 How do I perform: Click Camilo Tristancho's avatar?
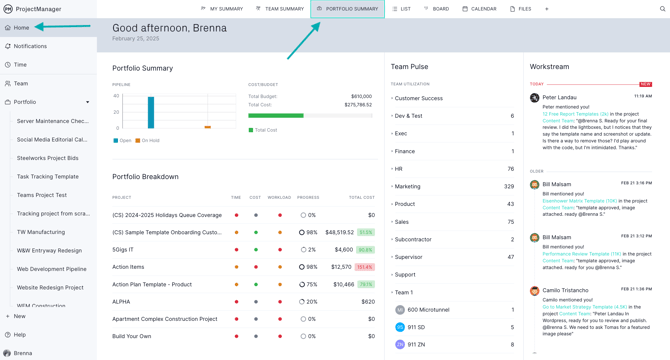[535, 291]
